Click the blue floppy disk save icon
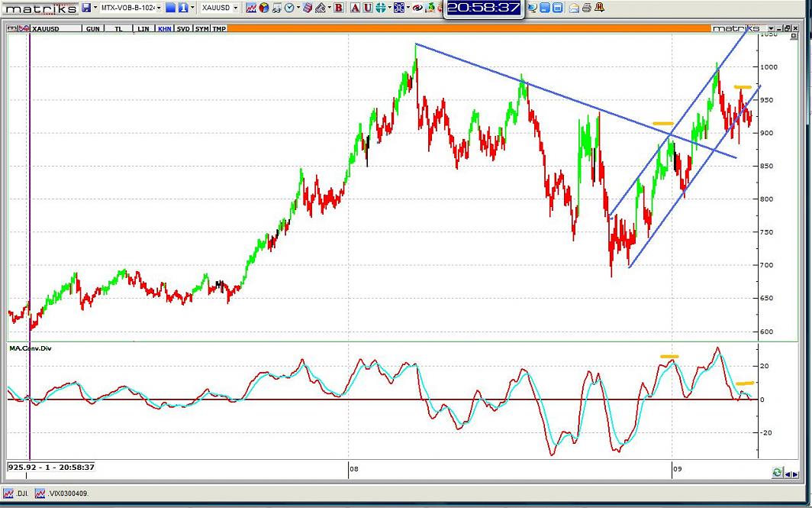The height and width of the screenshot is (508, 812). pyautogui.click(x=86, y=8)
